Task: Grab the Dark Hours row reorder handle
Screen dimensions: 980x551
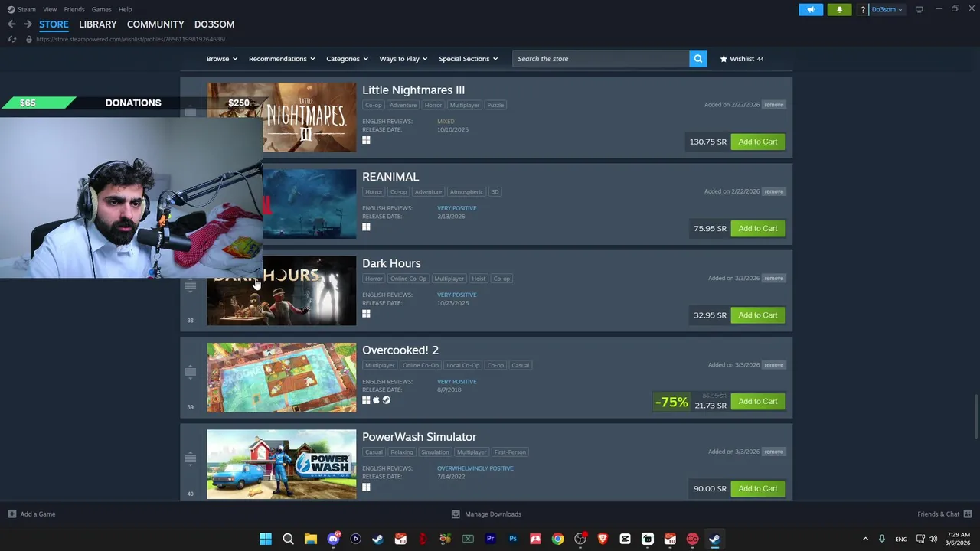Action: click(190, 285)
